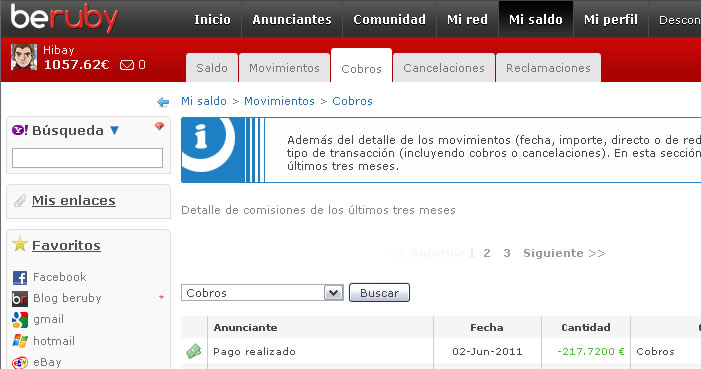Click the Fecha column header
Viewport: 701px width, 369px height.
point(486,327)
